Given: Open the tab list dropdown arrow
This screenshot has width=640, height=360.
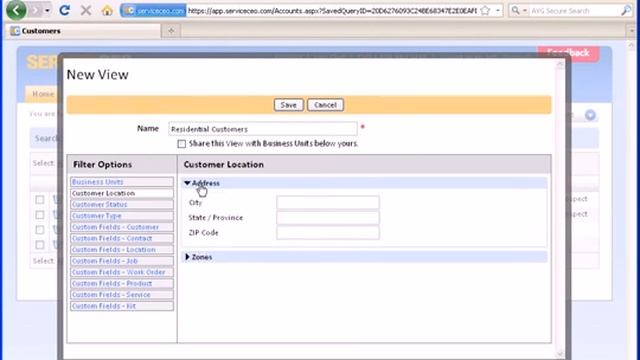Looking at the screenshot, I should click(x=631, y=31).
